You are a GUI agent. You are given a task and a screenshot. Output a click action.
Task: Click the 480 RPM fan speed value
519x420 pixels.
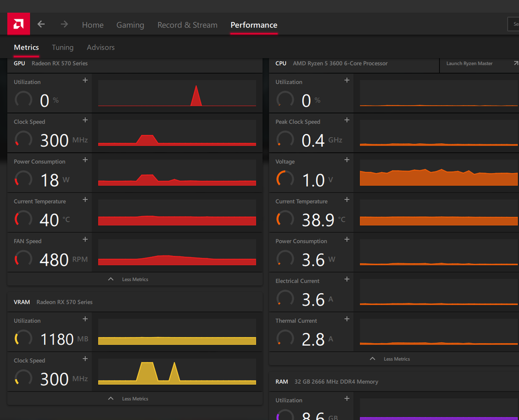pos(63,260)
